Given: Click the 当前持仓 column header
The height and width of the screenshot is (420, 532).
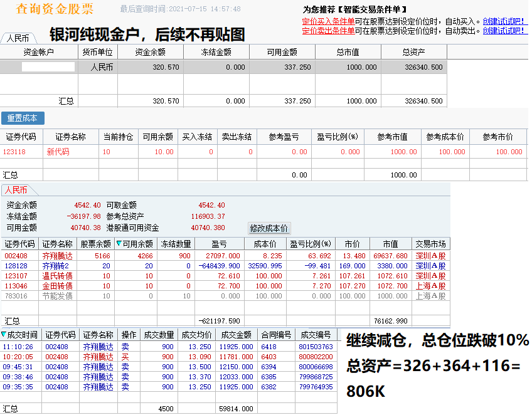Looking at the screenshot, I should click(118, 137).
